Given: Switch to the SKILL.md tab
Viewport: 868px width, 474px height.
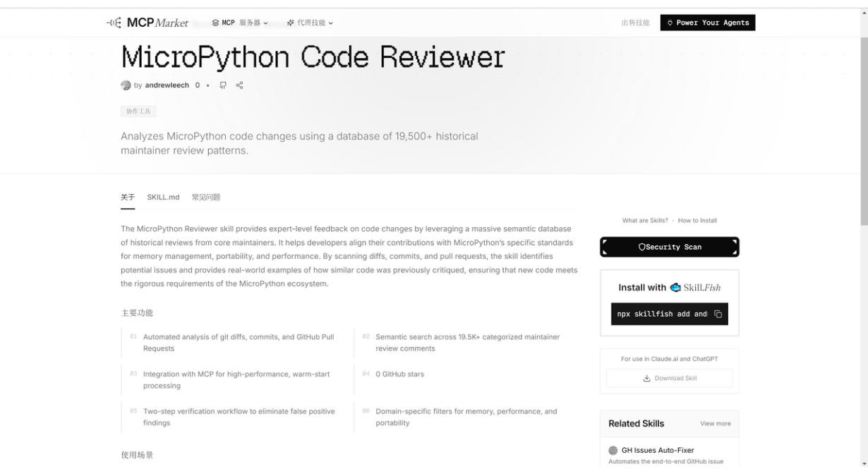Looking at the screenshot, I should click(x=163, y=197).
